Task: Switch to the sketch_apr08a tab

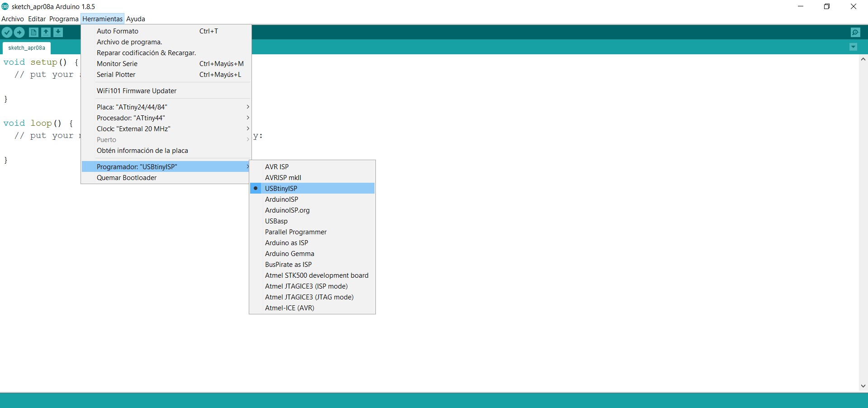Action: pyautogui.click(x=27, y=47)
